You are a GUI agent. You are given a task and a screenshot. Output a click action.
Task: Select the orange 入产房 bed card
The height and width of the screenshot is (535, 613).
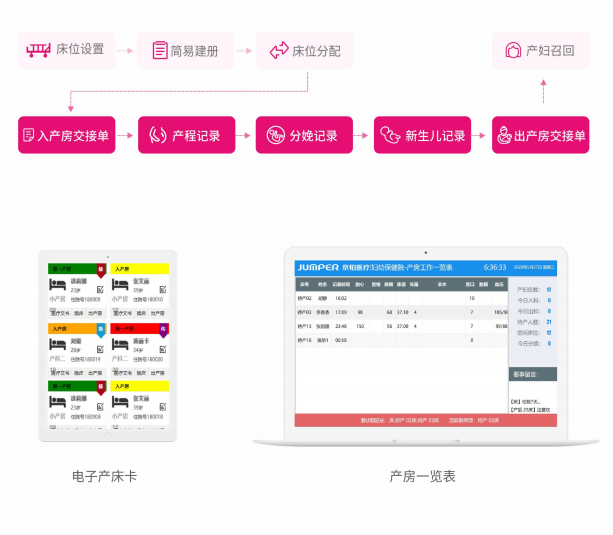[77, 349]
